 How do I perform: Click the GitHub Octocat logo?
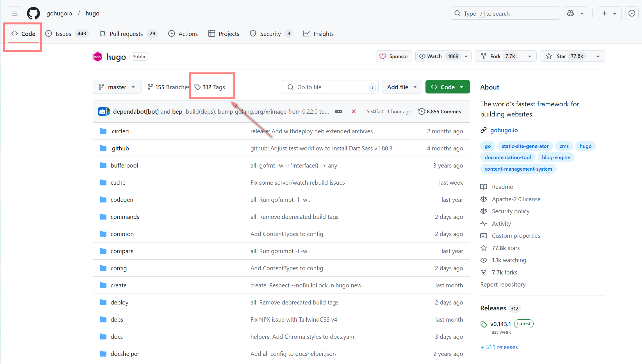33,13
